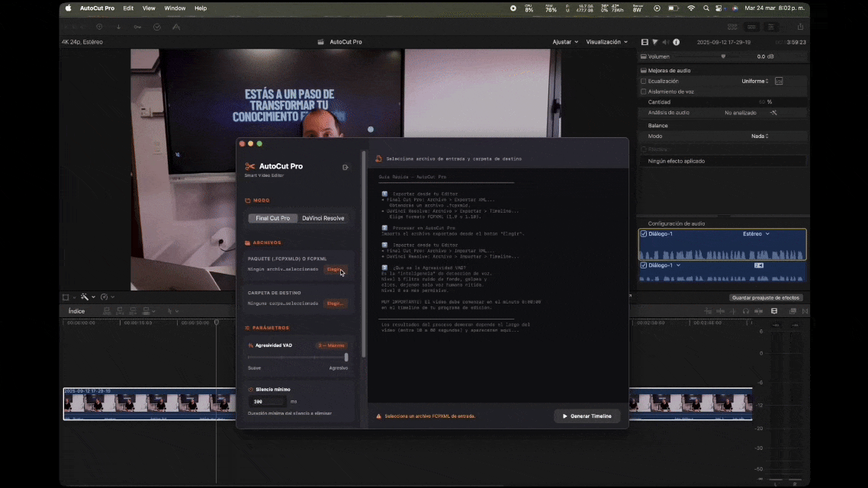Uncheck the first Diálogo-1 audio component
The width and height of the screenshot is (868, 488).
coord(644,234)
